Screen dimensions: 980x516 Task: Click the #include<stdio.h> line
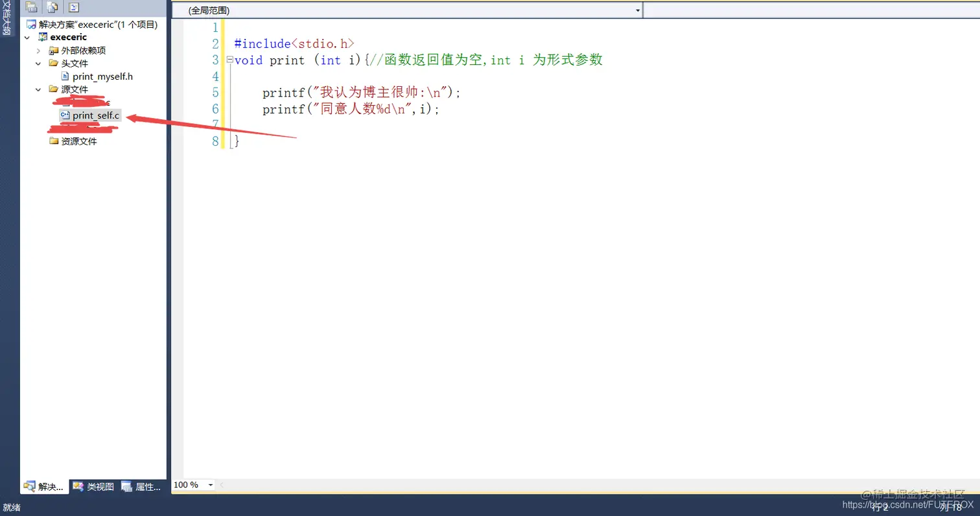294,44
